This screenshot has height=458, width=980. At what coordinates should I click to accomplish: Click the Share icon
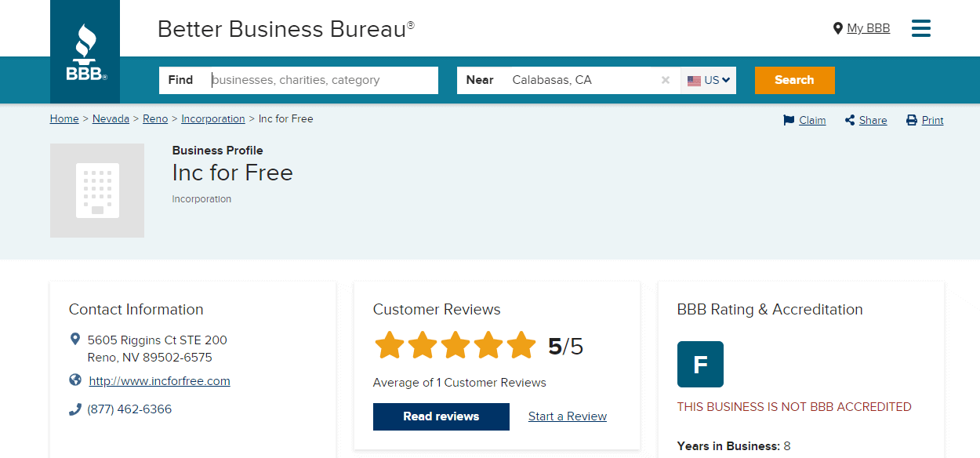click(850, 120)
